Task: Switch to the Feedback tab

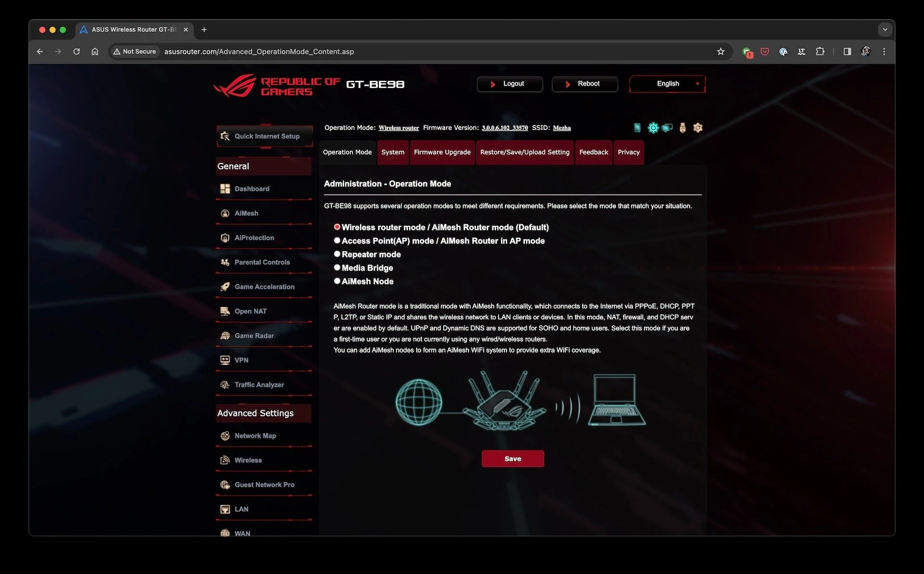Action: pos(593,152)
